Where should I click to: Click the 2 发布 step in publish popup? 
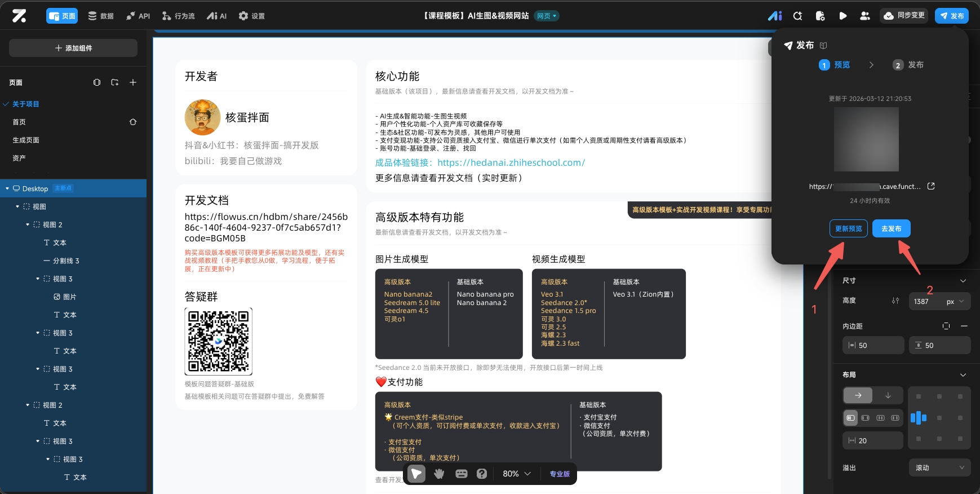coord(908,65)
